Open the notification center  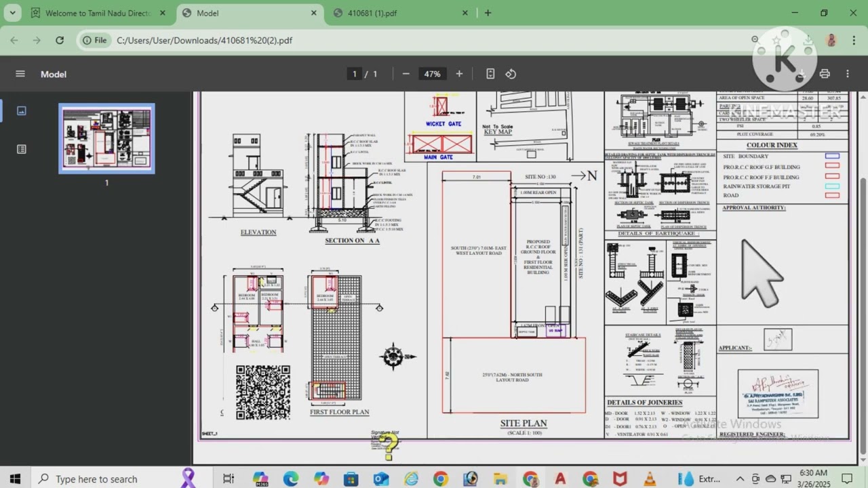[846, 479]
